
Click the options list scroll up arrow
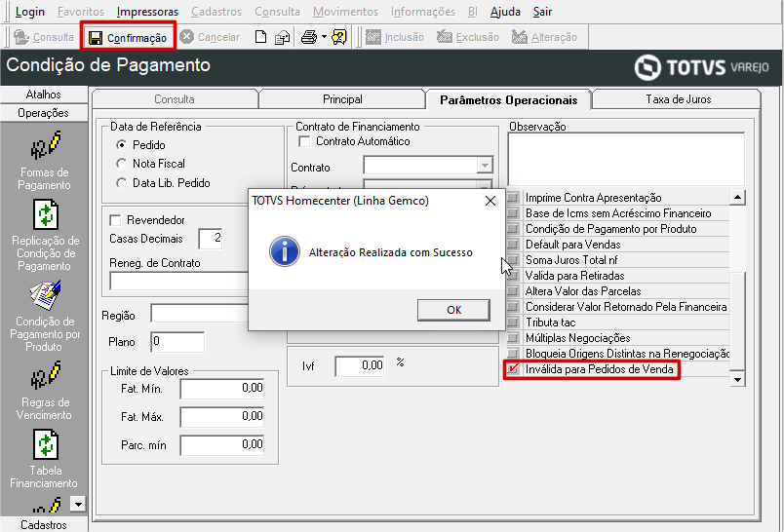coord(737,198)
